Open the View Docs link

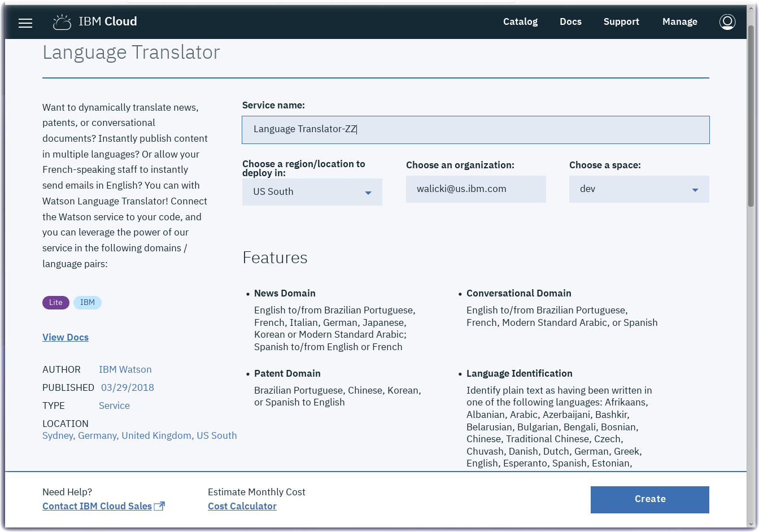[66, 337]
